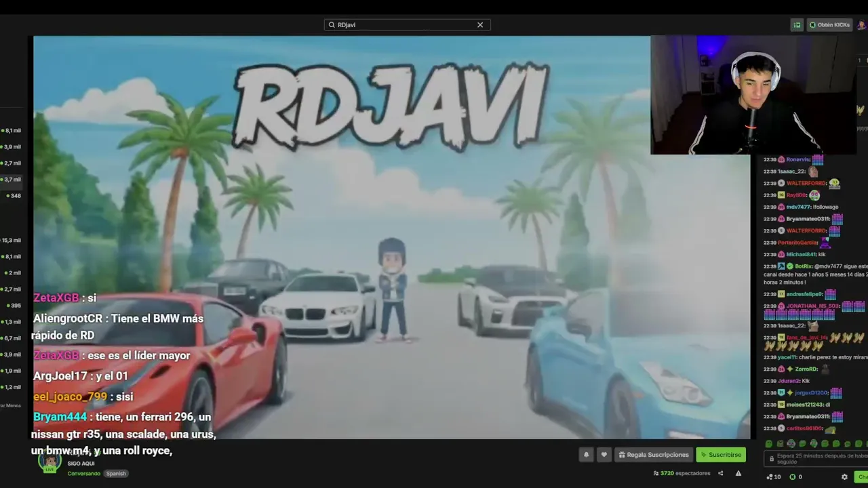The width and height of the screenshot is (868, 488).
Task: Click chat username moises121243
Action: pyautogui.click(x=804, y=405)
